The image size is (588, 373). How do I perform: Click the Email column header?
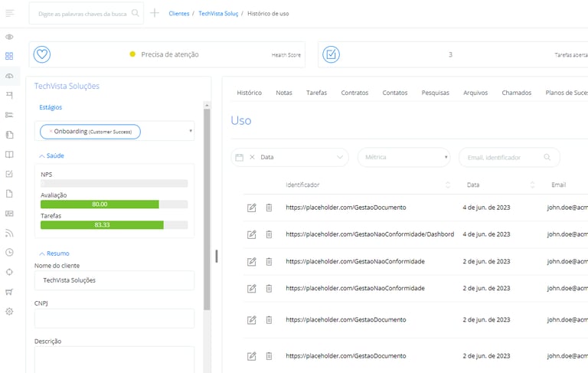click(x=558, y=185)
